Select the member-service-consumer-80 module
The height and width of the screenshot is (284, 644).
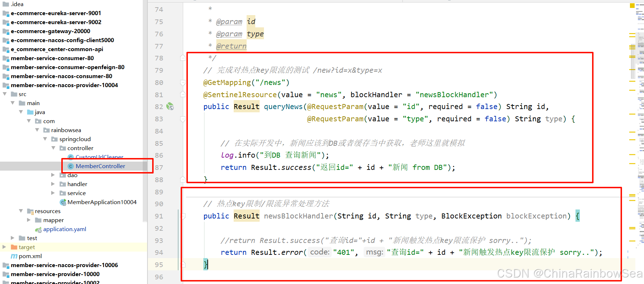(52, 58)
